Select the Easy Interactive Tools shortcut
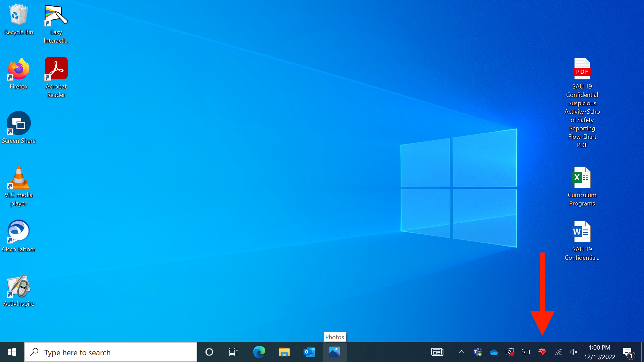Viewport: 644px width, 362px height. [x=56, y=24]
